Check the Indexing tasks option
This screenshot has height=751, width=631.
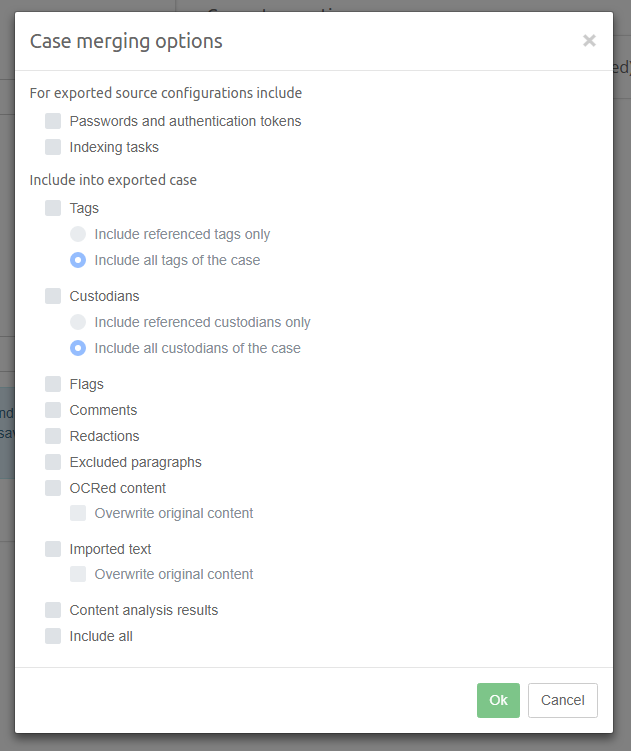point(53,147)
